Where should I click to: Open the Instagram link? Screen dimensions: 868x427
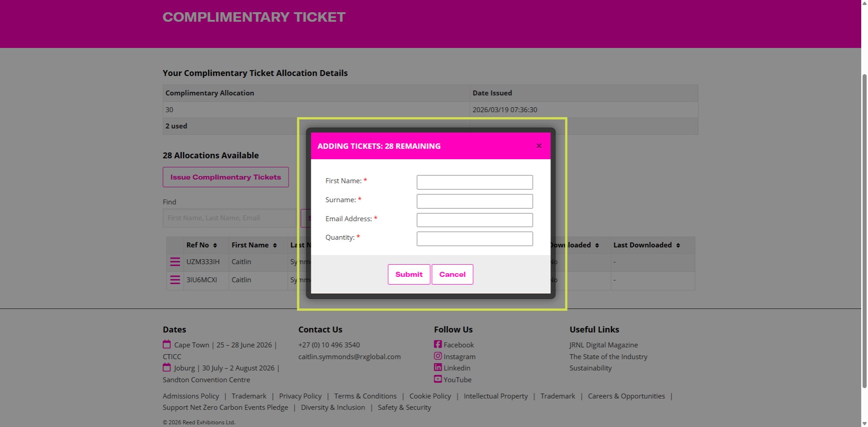460,356
